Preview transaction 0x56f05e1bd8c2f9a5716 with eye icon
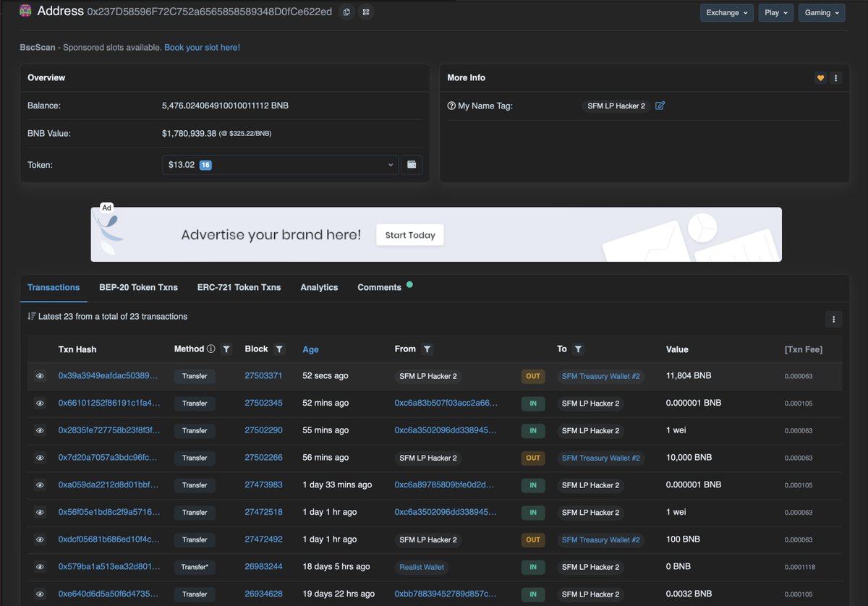Screen dimensions: 868x606 pyautogui.click(x=40, y=512)
